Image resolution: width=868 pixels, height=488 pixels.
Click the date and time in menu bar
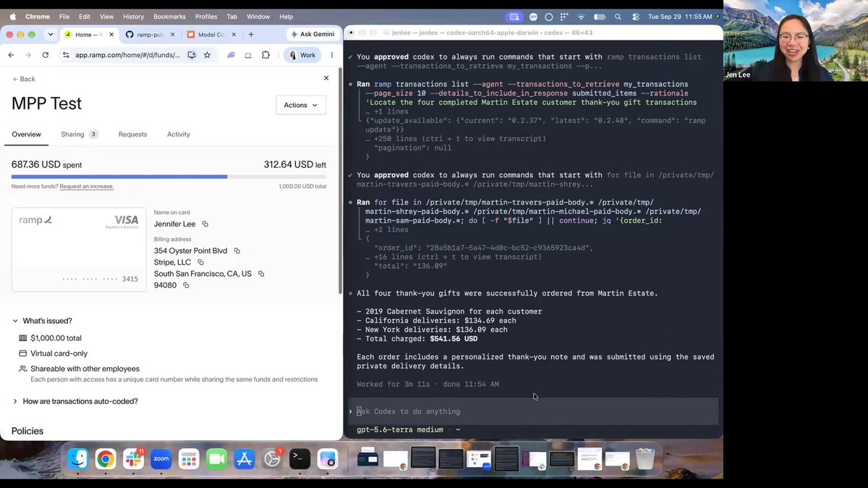pos(681,17)
